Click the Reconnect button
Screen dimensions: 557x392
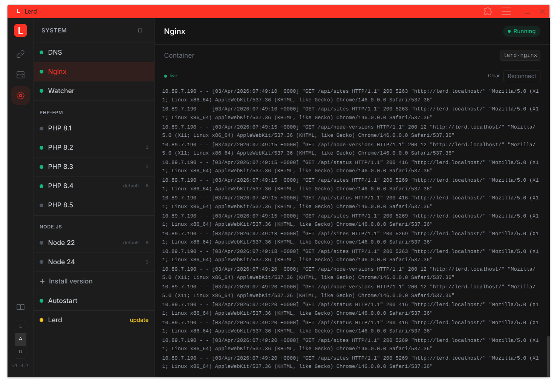click(x=522, y=76)
